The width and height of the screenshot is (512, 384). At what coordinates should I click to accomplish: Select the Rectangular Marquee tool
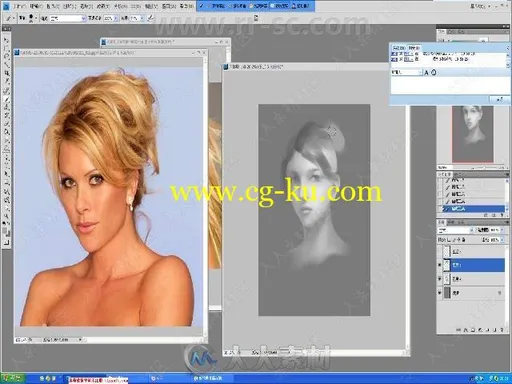click(x=6, y=49)
